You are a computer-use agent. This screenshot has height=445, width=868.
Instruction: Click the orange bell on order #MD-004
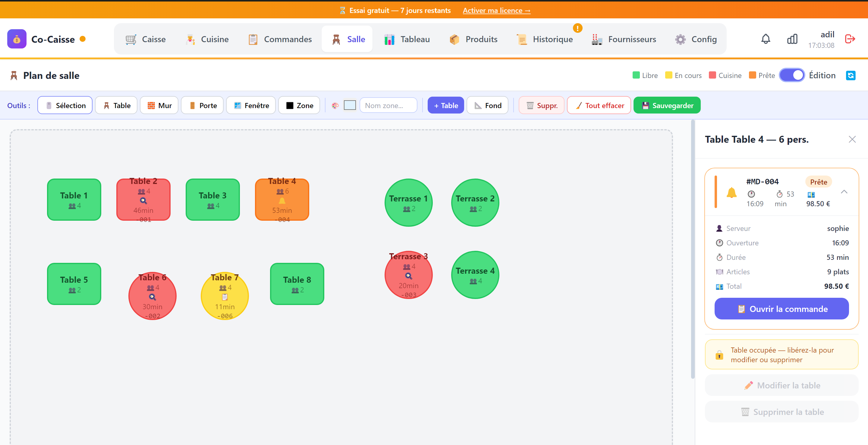pyautogui.click(x=731, y=192)
